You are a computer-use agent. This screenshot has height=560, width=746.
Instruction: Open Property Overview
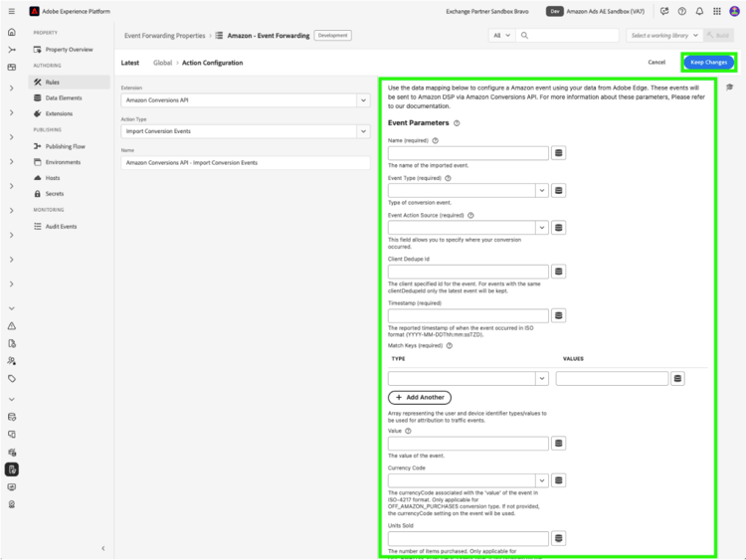[x=69, y=50]
